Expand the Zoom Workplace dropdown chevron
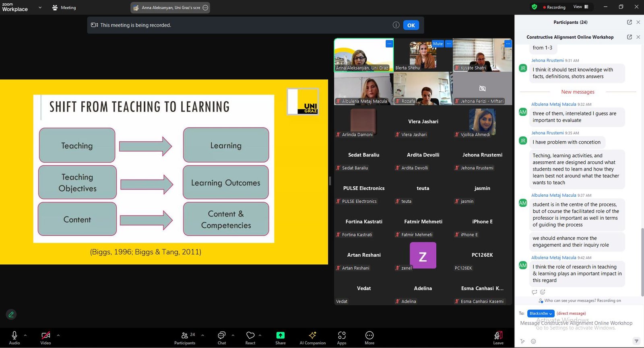The image size is (644, 348). tap(40, 7)
